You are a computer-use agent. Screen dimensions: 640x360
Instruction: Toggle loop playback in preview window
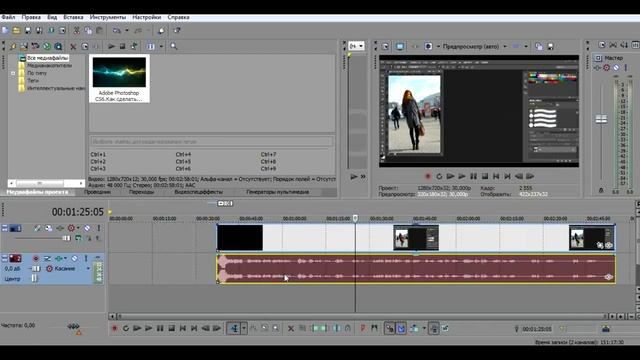439,176
